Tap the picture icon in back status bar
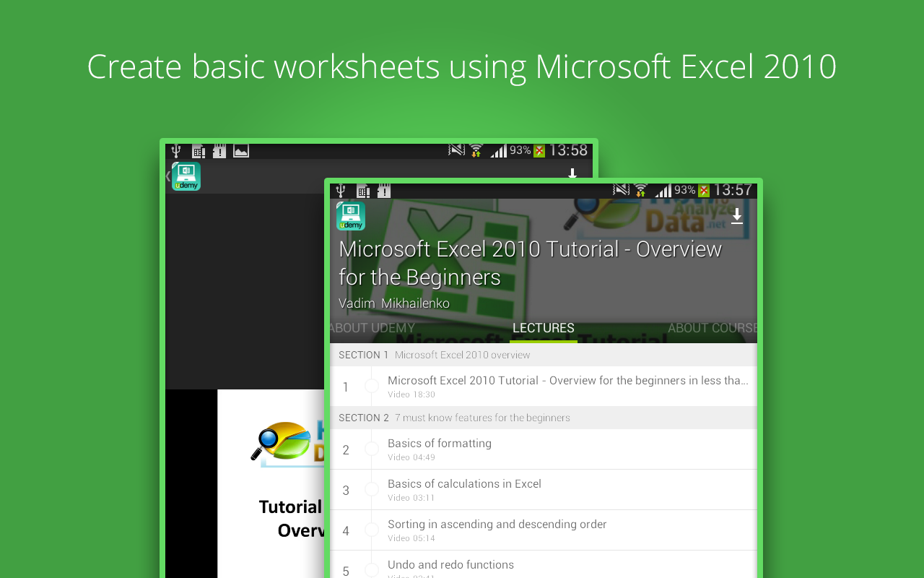The height and width of the screenshot is (578, 924). [241, 151]
